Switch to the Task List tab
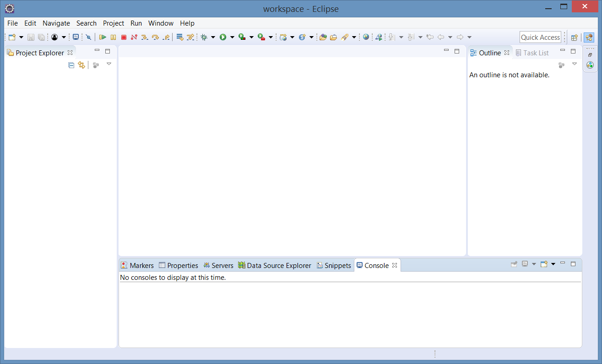This screenshot has height=364, width=602. 532,53
